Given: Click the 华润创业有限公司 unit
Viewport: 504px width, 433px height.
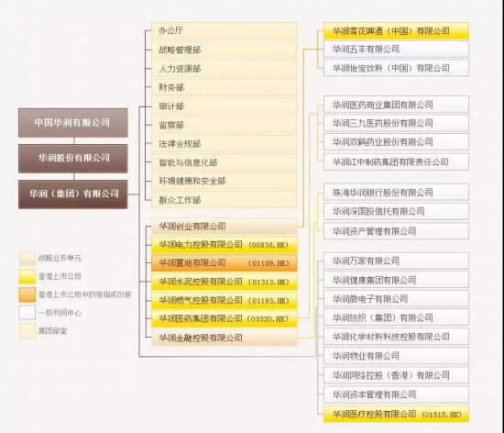Looking at the screenshot, I should (x=224, y=227).
